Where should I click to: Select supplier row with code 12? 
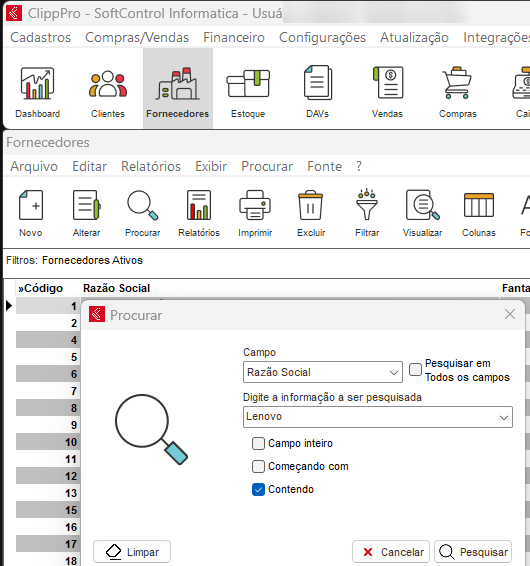[x=48, y=476]
